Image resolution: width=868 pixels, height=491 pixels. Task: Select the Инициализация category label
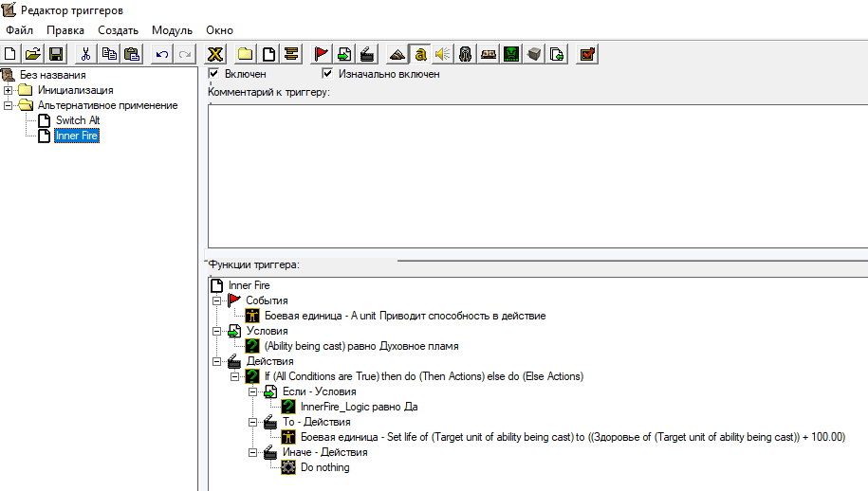click(x=75, y=90)
